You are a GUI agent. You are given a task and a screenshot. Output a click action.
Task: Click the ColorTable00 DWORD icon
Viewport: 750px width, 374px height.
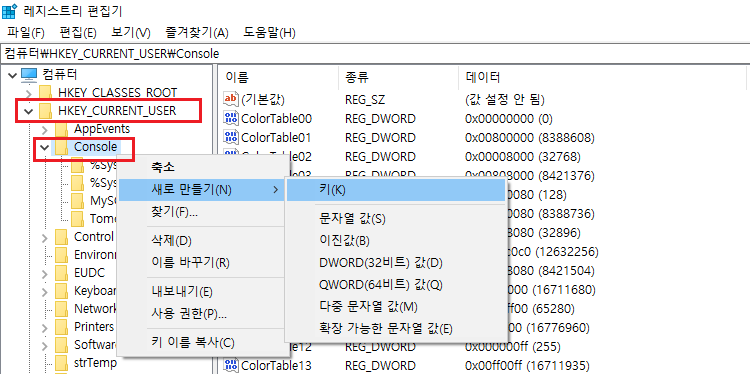coord(231,118)
